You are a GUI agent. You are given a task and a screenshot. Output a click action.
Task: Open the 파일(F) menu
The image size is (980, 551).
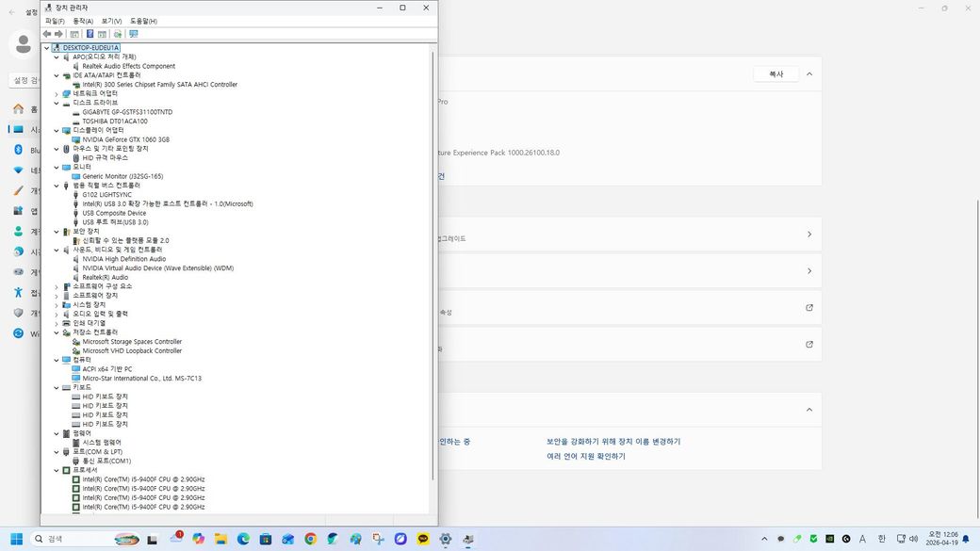55,21
